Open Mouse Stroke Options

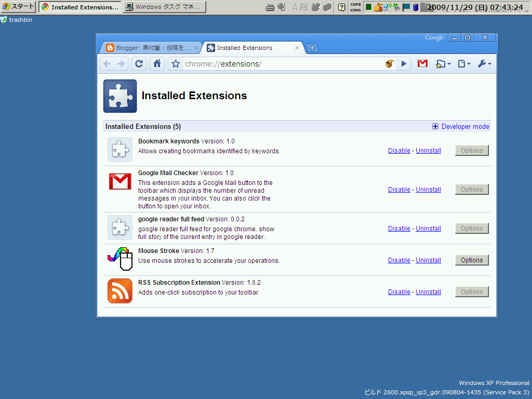pyautogui.click(x=472, y=260)
